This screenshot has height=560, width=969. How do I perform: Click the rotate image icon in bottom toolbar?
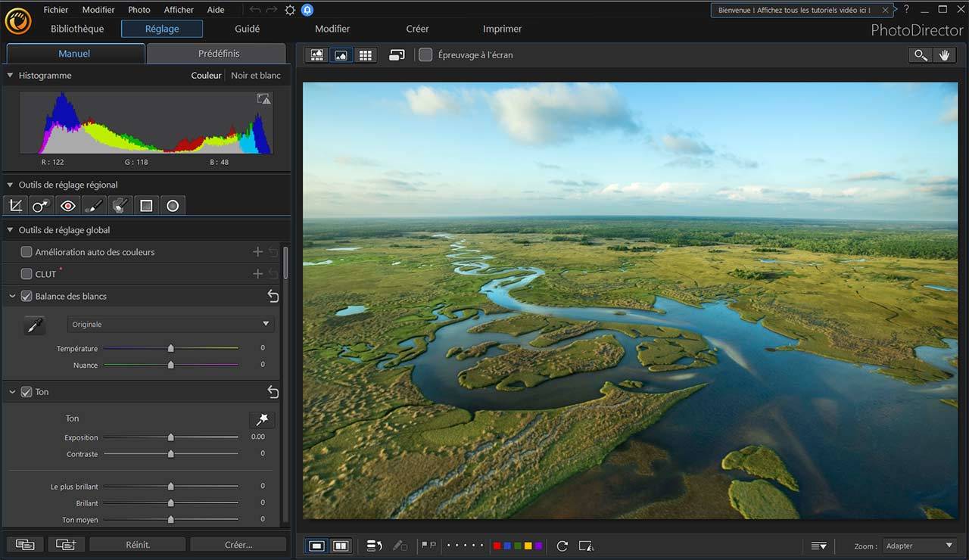pyautogui.click(x=562, y=546)
